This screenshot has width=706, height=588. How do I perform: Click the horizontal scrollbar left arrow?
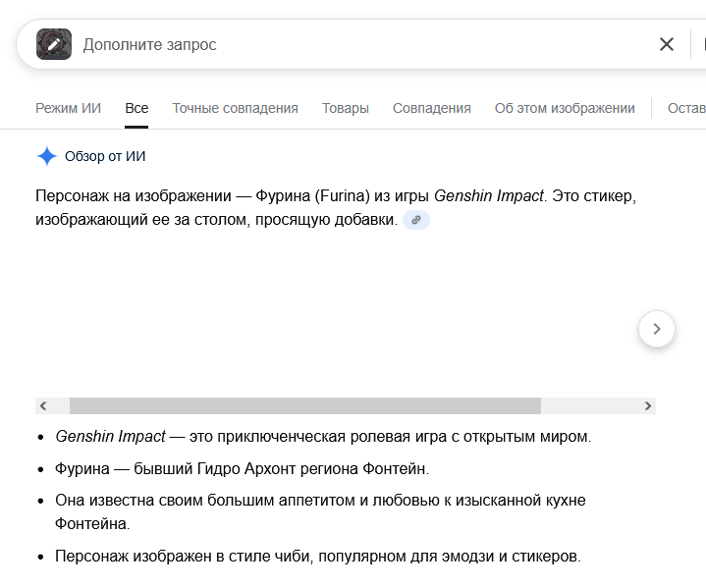point(43,405)
